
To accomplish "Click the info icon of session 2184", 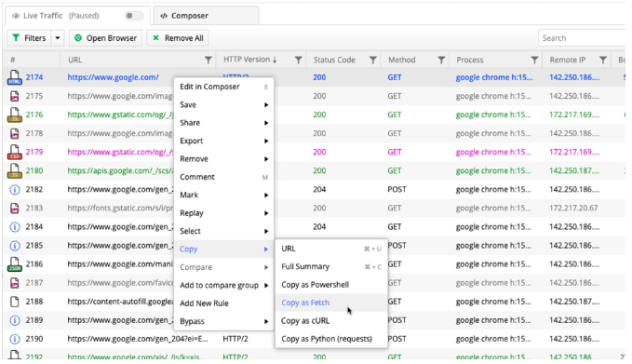I will (x=15, y=227).
